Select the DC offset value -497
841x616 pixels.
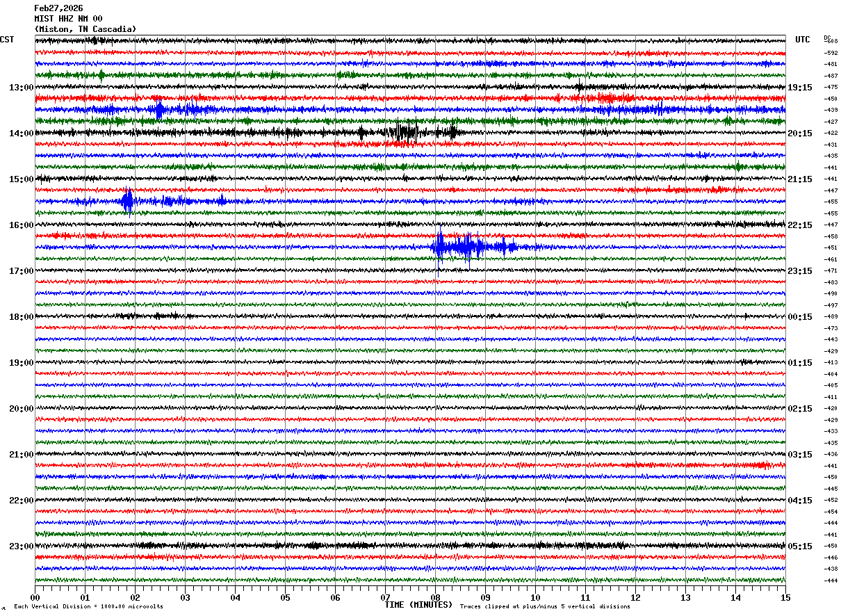coord(831,305)
